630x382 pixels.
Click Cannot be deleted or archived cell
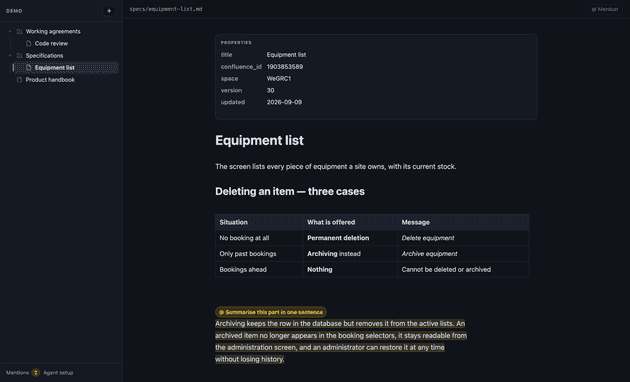tap(463, 270)
